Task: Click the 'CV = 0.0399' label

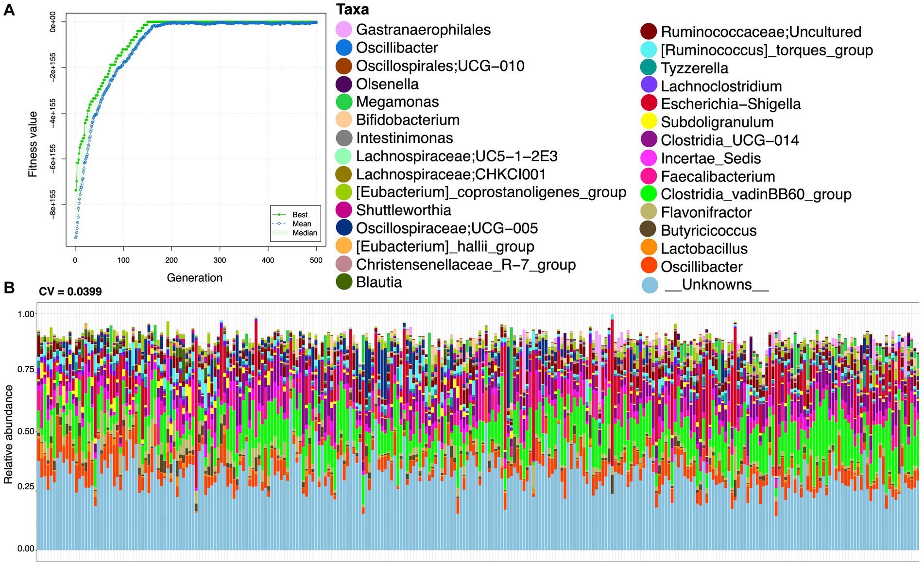Action: (x=70, y=291)
